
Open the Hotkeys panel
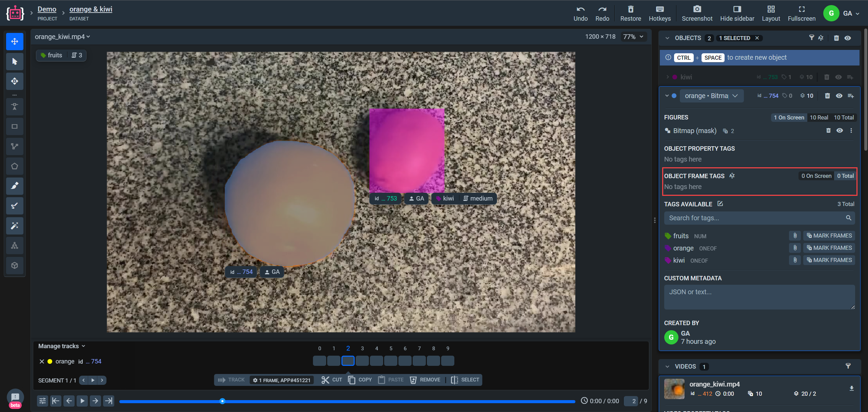click(659, 13)
